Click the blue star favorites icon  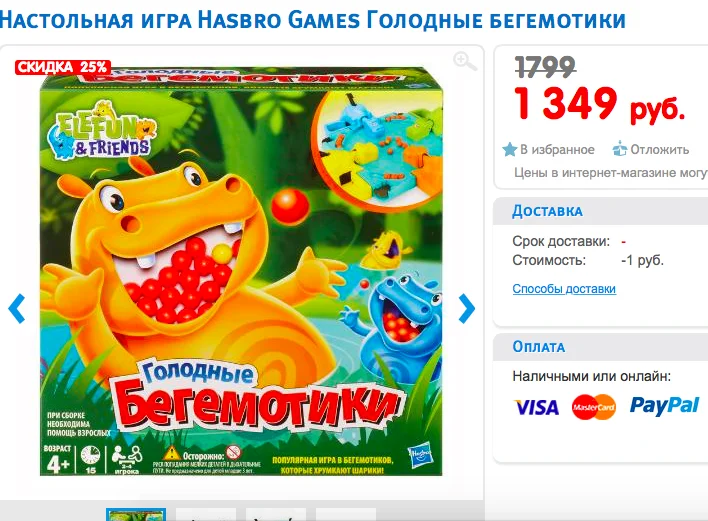pos(509,149)
